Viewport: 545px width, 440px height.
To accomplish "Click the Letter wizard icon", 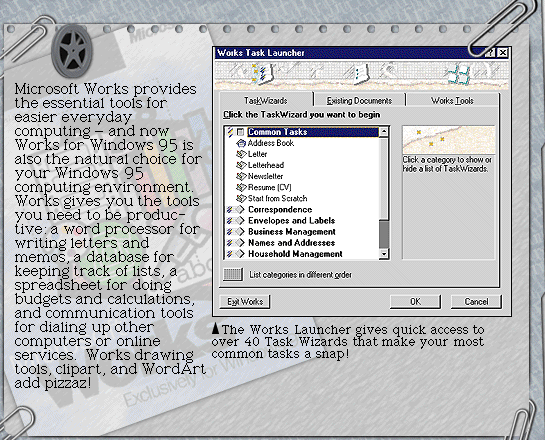I will (241, 154).
